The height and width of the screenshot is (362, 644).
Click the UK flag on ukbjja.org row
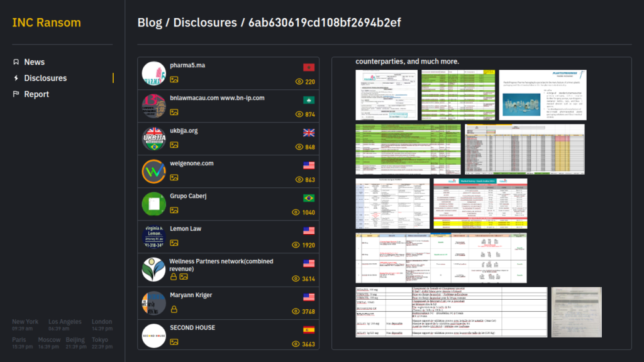309,133
